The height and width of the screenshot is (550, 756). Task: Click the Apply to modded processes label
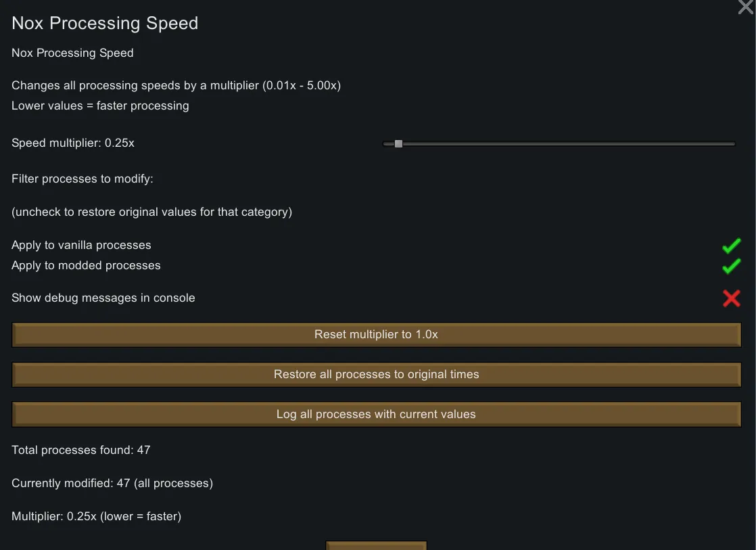pos(86,265)
